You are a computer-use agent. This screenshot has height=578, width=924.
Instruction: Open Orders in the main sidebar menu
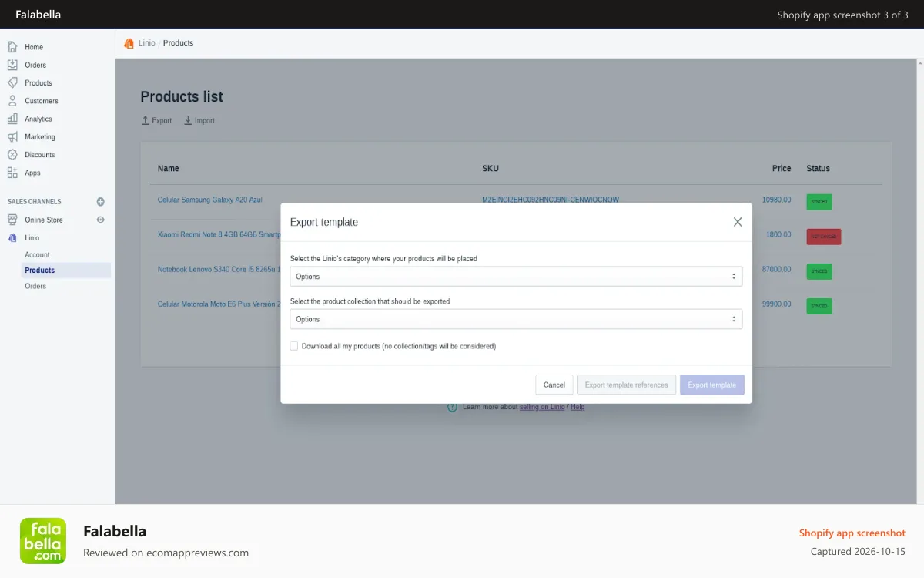pos(35,65)
